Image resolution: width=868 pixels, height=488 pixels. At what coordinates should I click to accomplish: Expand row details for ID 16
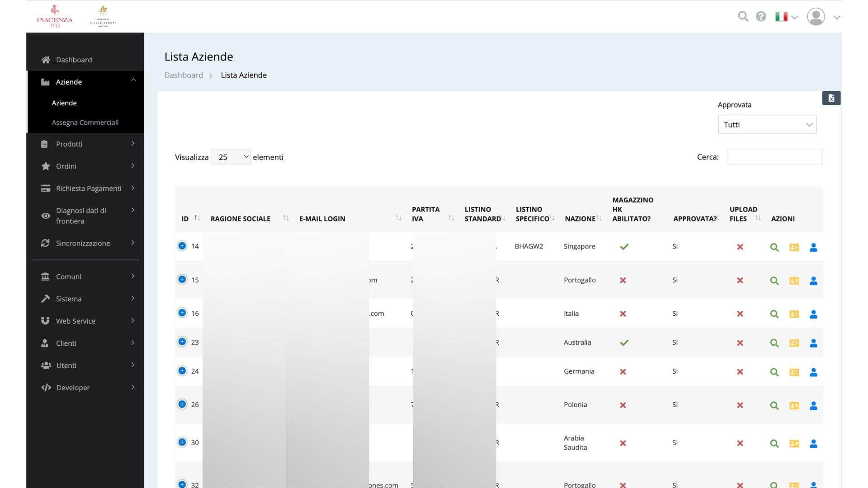point(182,313)
